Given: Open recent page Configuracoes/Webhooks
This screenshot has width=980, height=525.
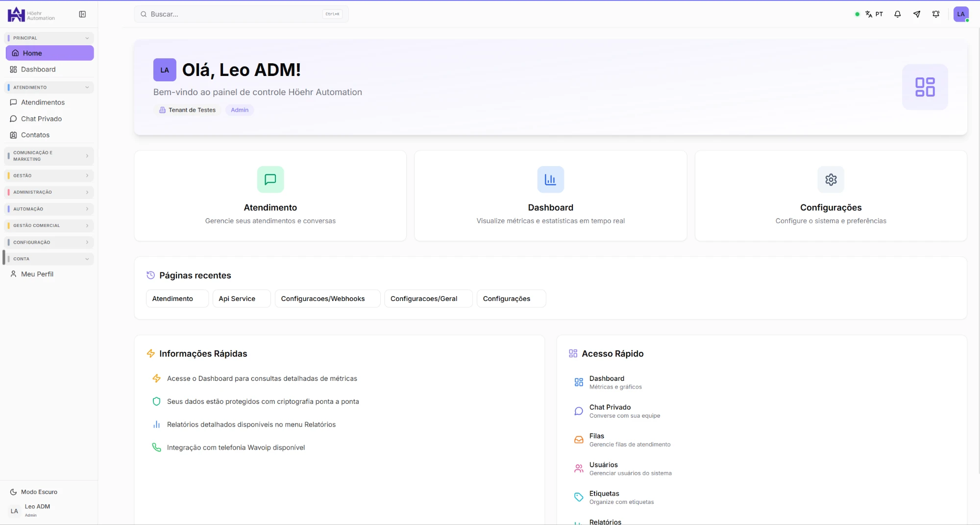Looking at the screenshot, I should tap(328, 299).
